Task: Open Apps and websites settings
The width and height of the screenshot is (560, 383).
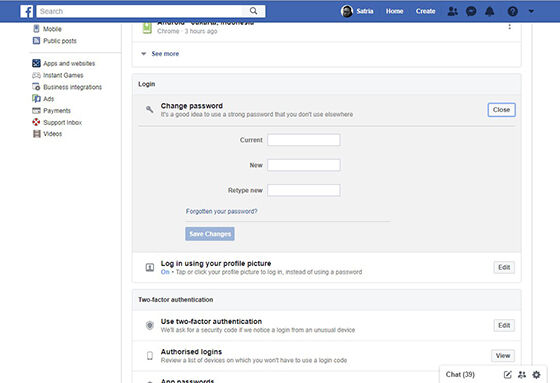Action: pyautogui.click(x=69, y=64)
